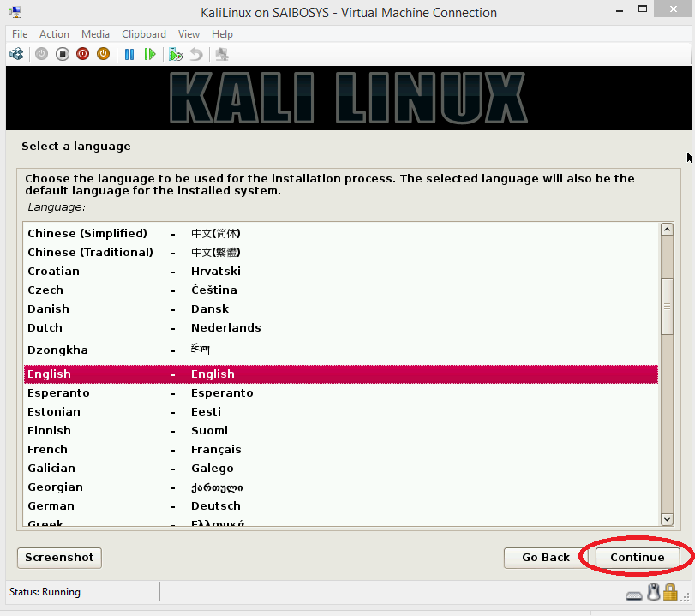Select Chinese (Traditional) language
The width and height of the screenshot is (695, 616).
click(341, 252)
